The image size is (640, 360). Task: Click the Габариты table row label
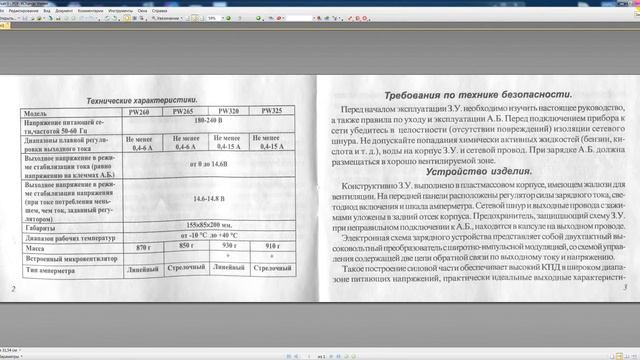[40, 228]
